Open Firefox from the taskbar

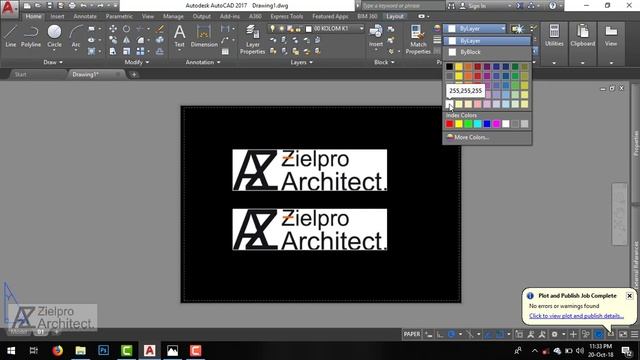[58, 351]
